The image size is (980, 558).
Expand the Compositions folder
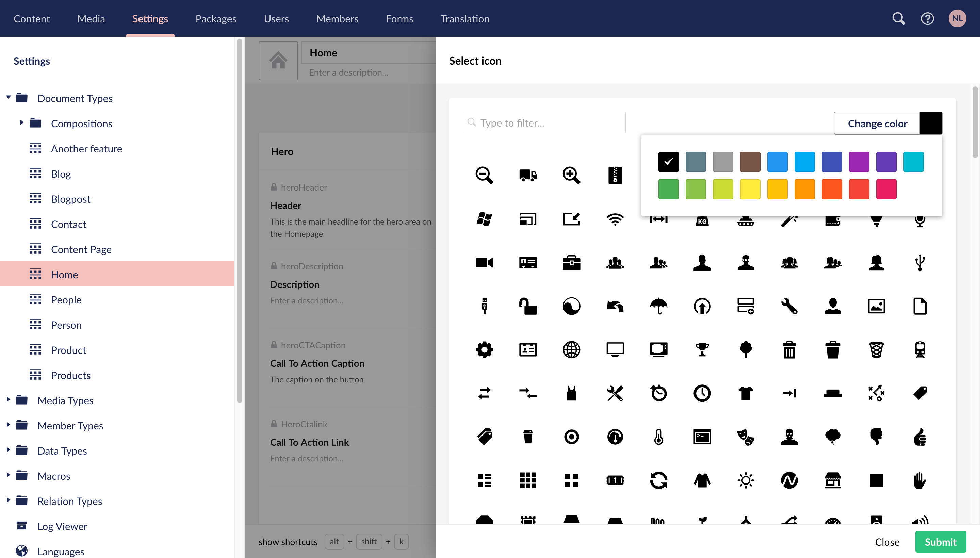coord(21,122)
